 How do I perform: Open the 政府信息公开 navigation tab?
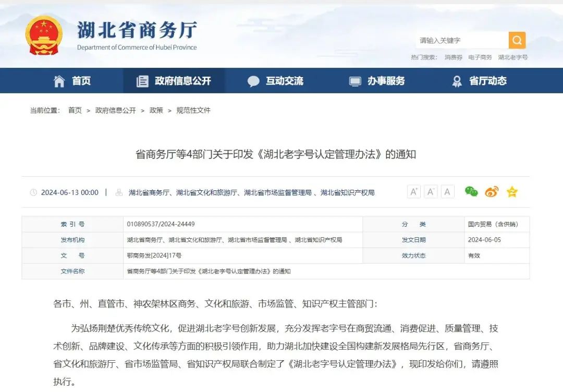pos(174,81)
